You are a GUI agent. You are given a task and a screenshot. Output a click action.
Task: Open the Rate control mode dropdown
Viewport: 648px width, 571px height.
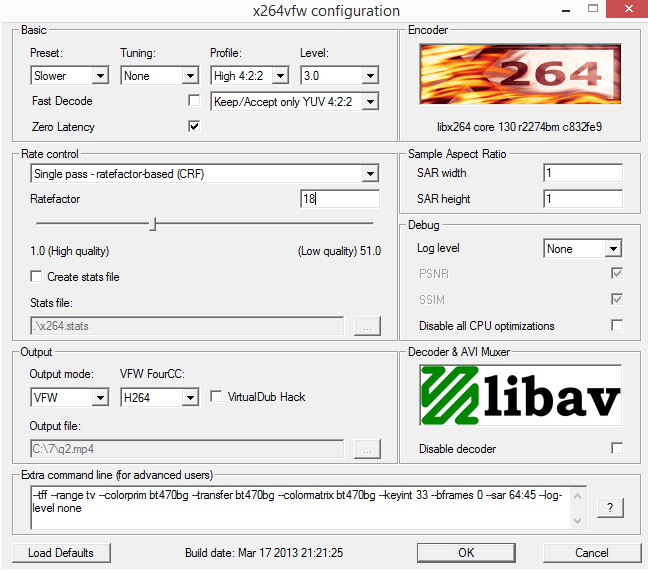pos(205,174)
